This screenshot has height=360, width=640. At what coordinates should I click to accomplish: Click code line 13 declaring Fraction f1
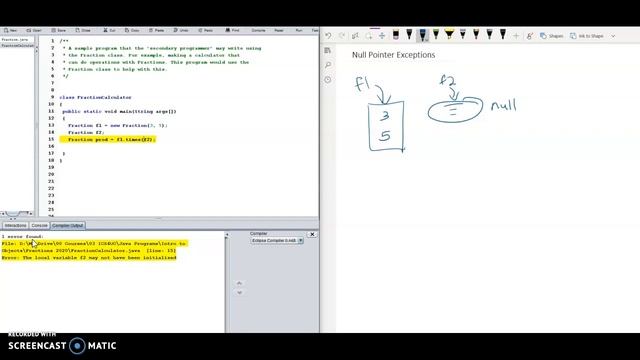118,125
